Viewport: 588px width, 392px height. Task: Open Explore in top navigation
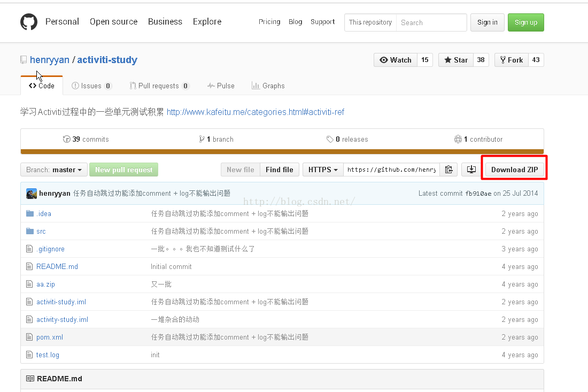(207, 22)
